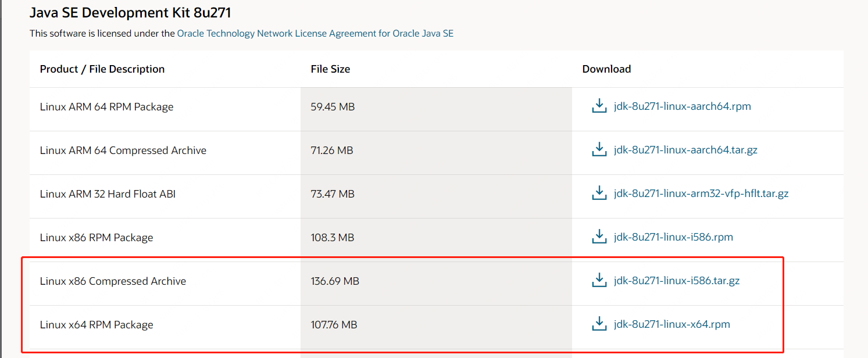Screen dimensions: 868x358
Task: Download jdk-8u271-linux-i586.rpm file link
Action: click(673, 237)
